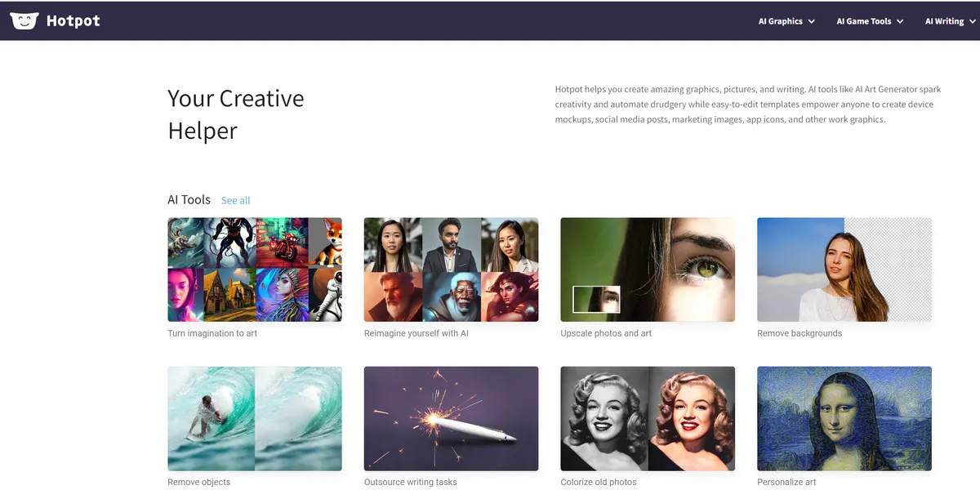
Task: Click the Colorize old photos caption
Action: 599,482
